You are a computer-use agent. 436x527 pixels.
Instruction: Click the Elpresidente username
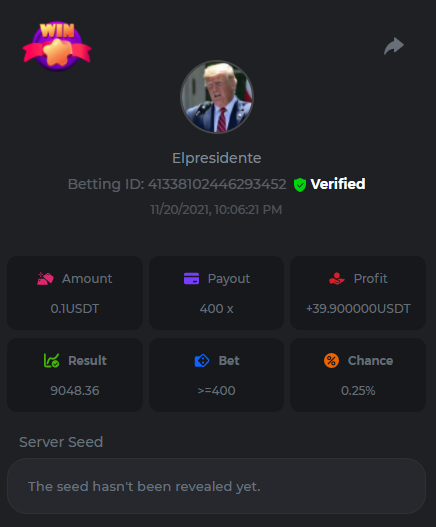point(217,158)
